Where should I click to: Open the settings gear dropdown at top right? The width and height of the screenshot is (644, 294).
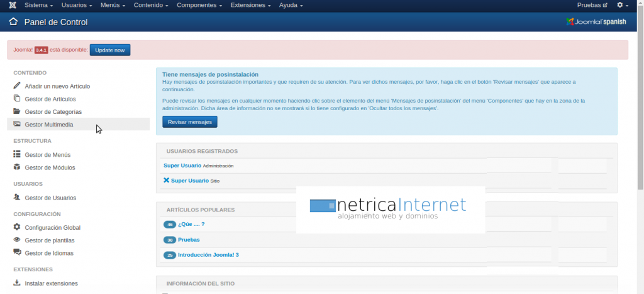click(x=623, y=5)
